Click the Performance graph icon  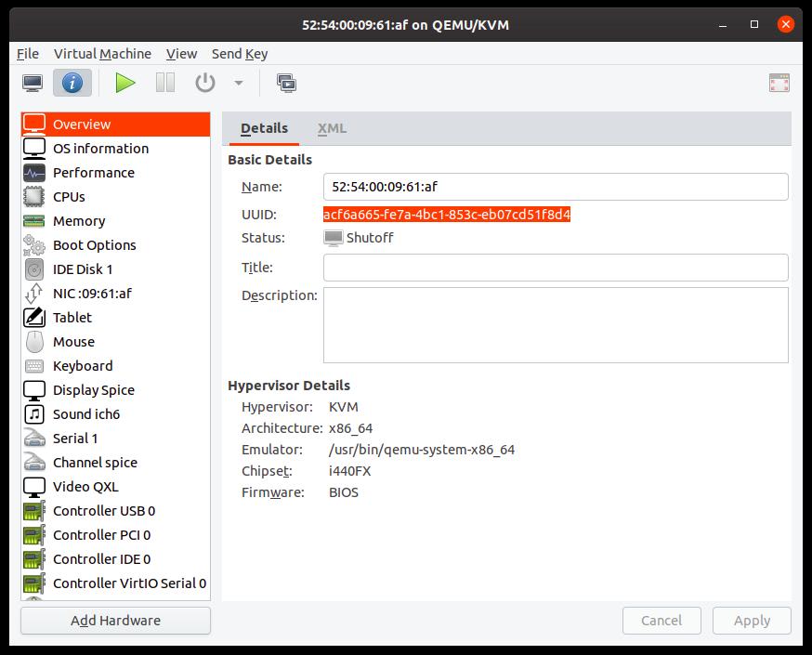click(x=34, y=173)
